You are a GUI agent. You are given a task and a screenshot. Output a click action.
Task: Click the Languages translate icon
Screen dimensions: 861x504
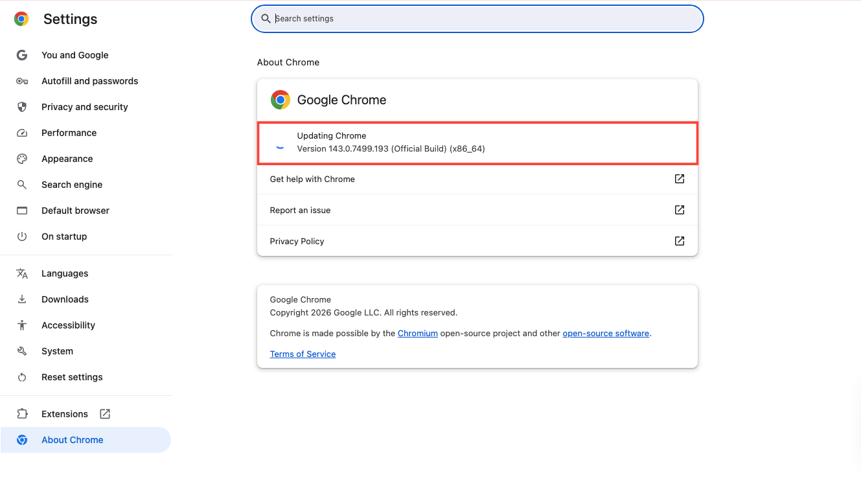[x=22, y=273]
